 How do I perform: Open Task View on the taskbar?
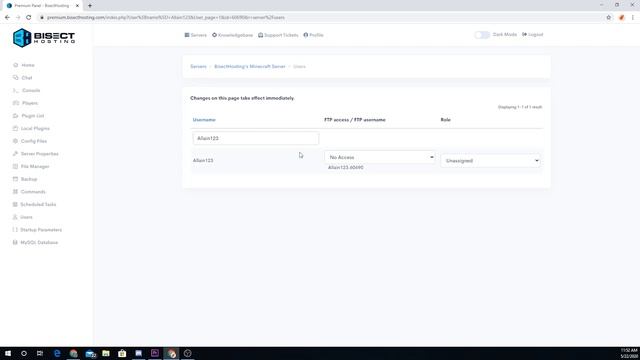[x=40, y=353]
